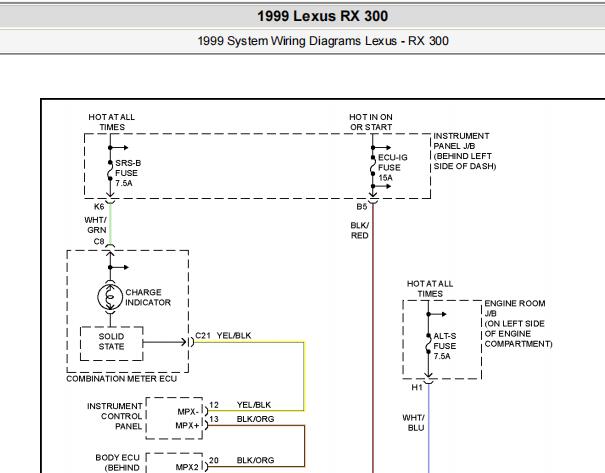This screenshot has width=605, height=473.
Task: Select the ECU-IG FUSE 15A label
Action: click(x=392, y=167)
